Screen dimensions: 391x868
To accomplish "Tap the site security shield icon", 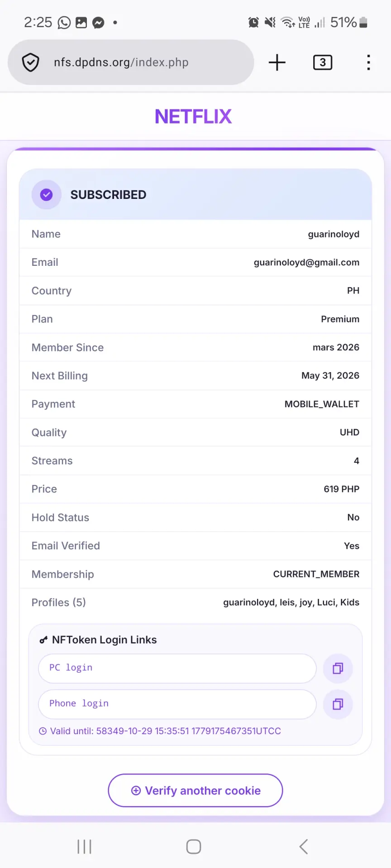I will click(x=30, y=62).
